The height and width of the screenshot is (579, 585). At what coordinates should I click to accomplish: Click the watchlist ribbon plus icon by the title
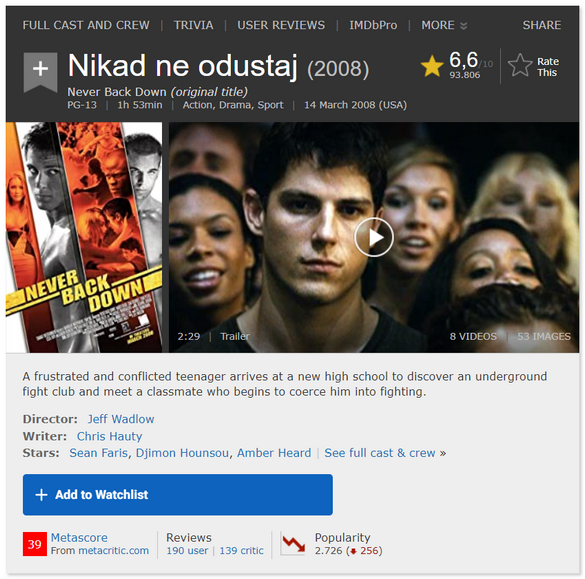coord(40,72)
